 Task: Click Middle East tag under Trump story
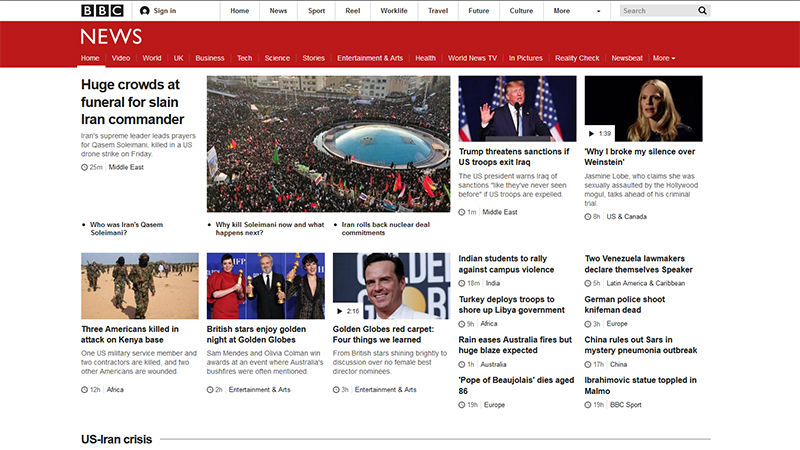(499, 212)
